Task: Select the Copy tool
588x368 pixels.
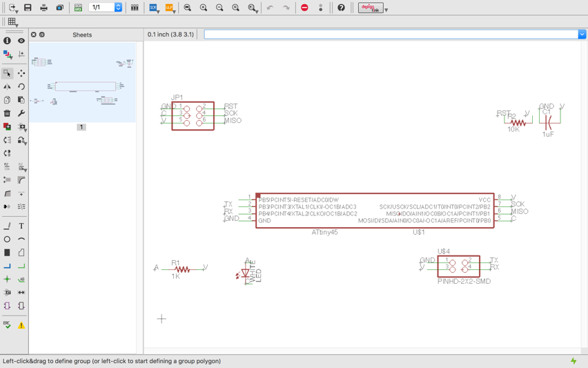Action: (7, 100)
